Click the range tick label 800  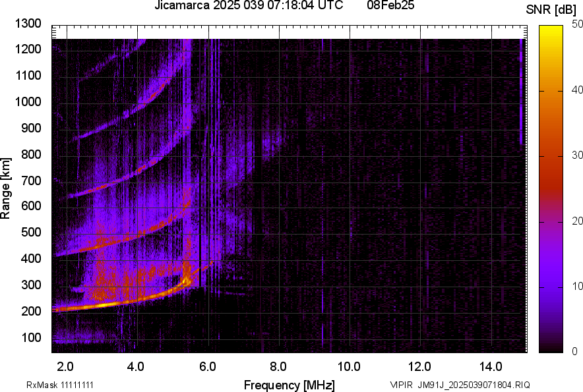[31, 154]
